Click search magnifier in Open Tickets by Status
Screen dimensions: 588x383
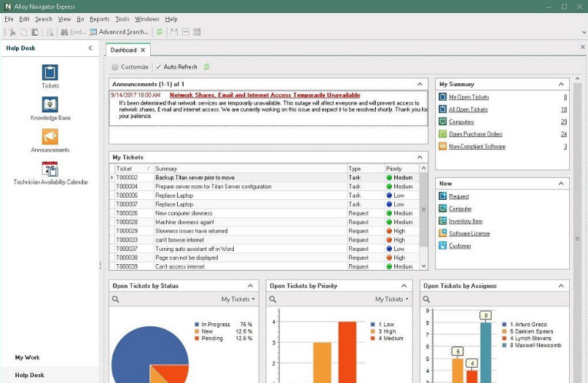click(x=116, y=299)
